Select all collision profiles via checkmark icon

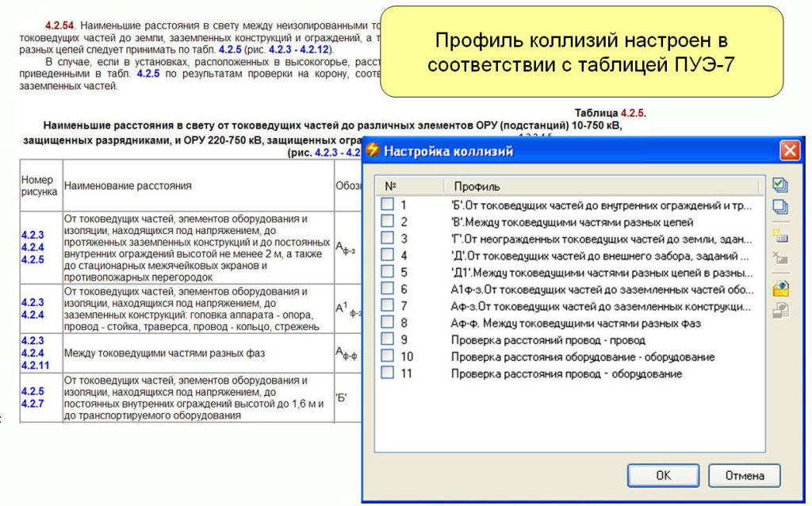pyautogui.click(x=779, y=185)
